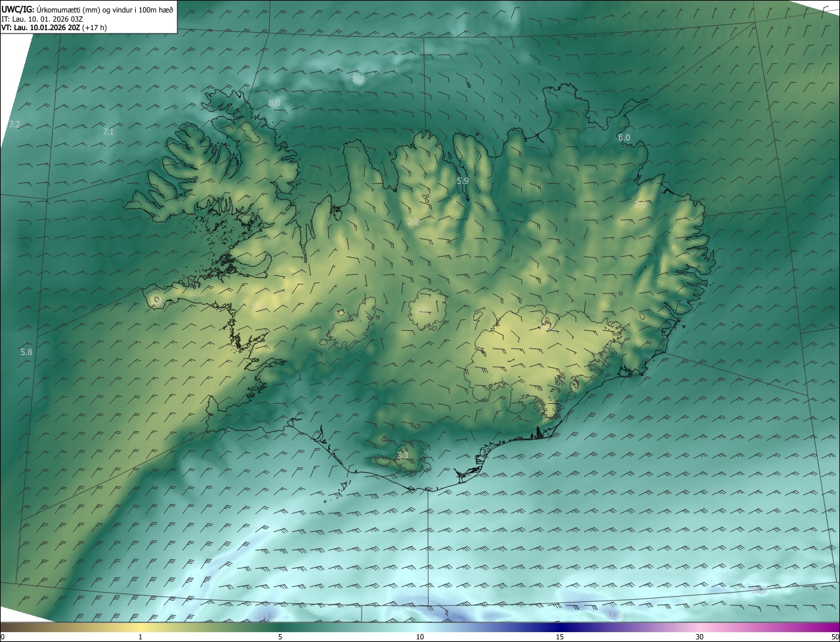Click the colorbar tick label 50
The height and width of the screenshot is (642, 840).
[835, 637]
